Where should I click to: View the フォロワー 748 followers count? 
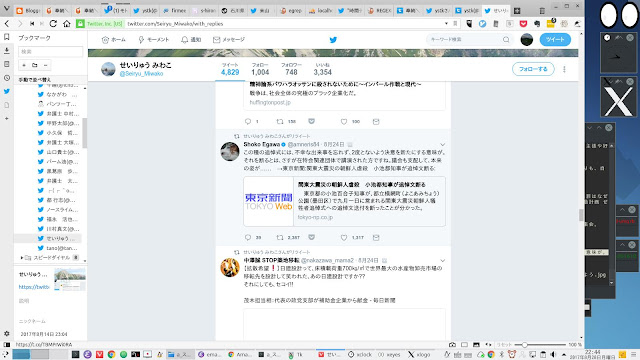[291, 69]
